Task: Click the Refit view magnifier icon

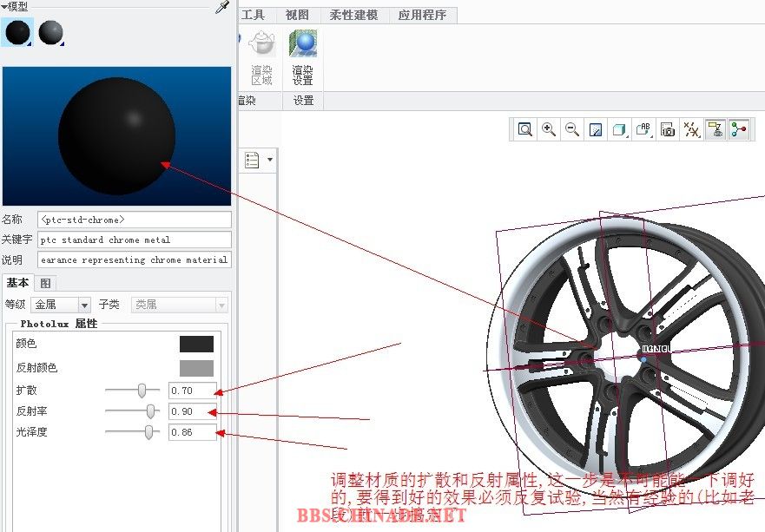Action: point(525,129)
